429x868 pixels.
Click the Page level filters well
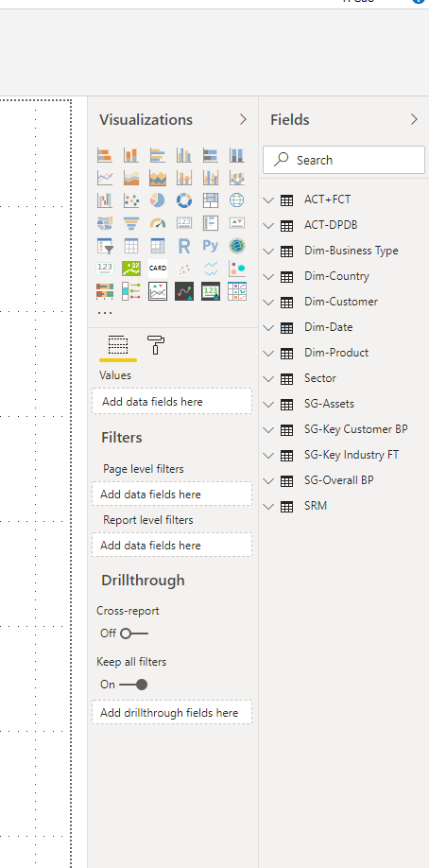pyautogui.click(x=172, y=494)
